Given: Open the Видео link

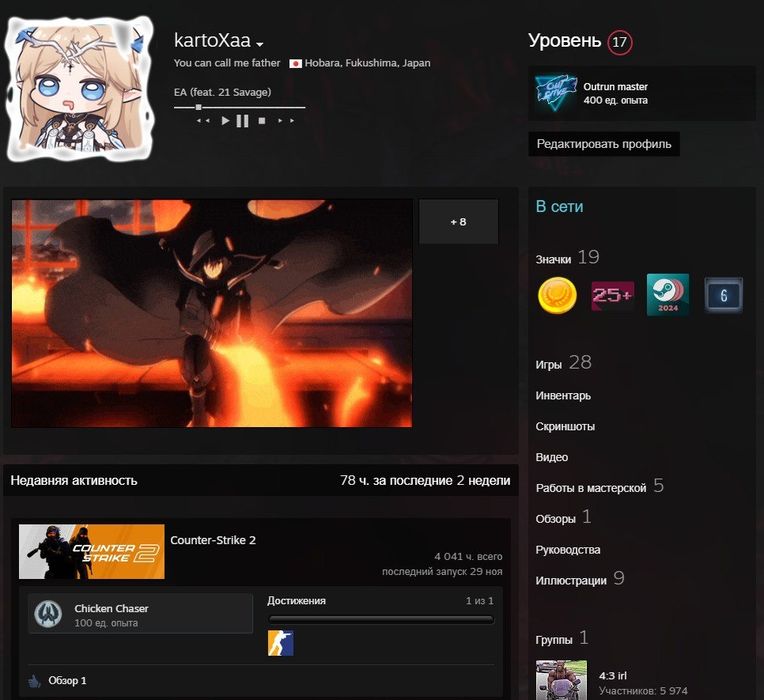Looking at the screenshot, I should [552, 457].
